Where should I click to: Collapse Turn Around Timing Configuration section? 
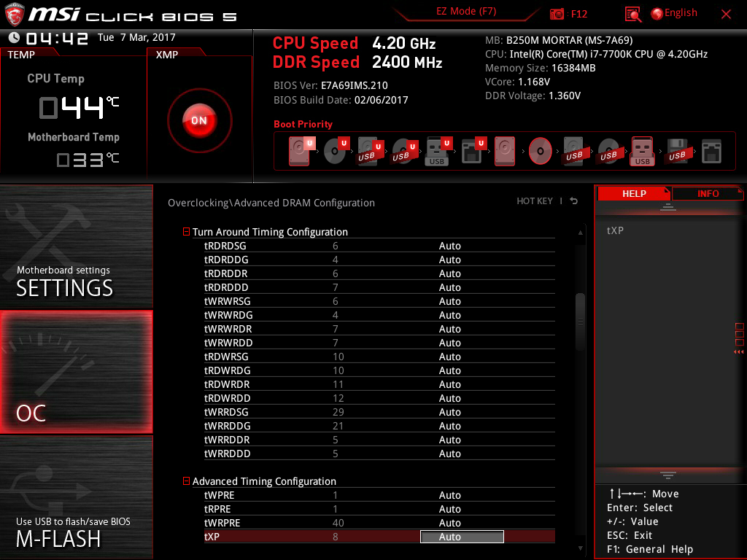coord(186,232)
